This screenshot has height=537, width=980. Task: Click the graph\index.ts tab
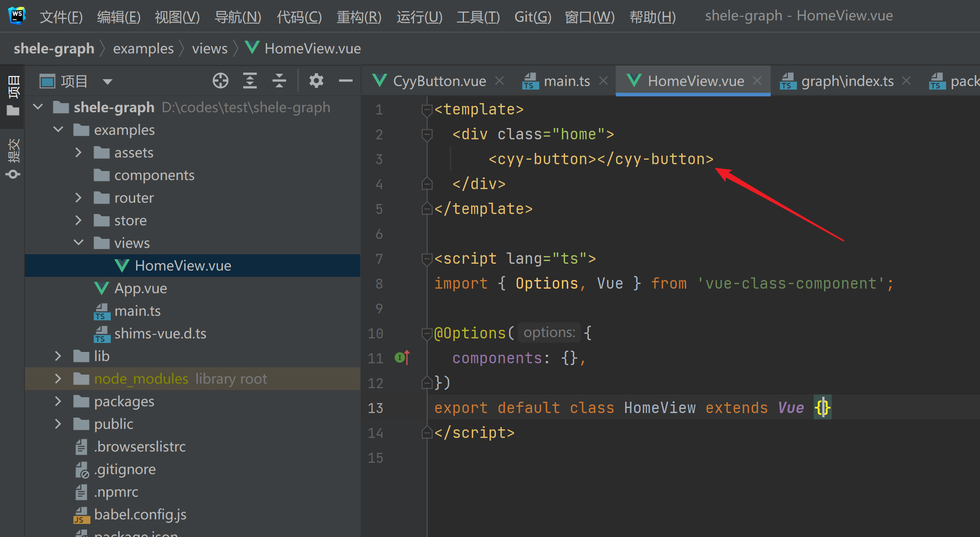pyautogui.click(x=845, y=81)
